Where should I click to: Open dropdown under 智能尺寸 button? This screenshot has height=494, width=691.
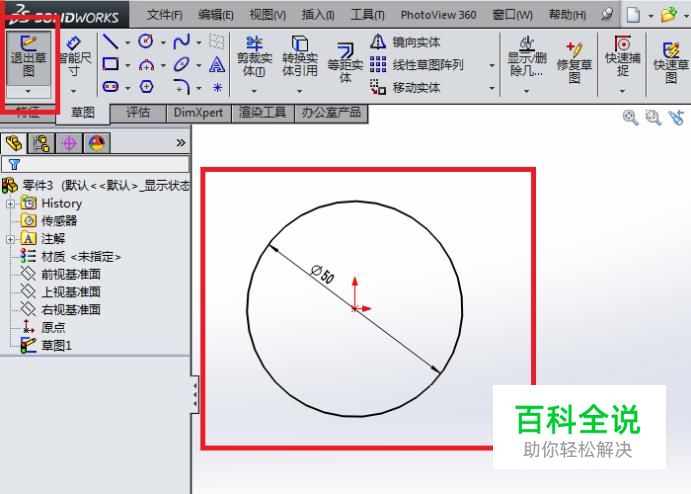point(74,91)
